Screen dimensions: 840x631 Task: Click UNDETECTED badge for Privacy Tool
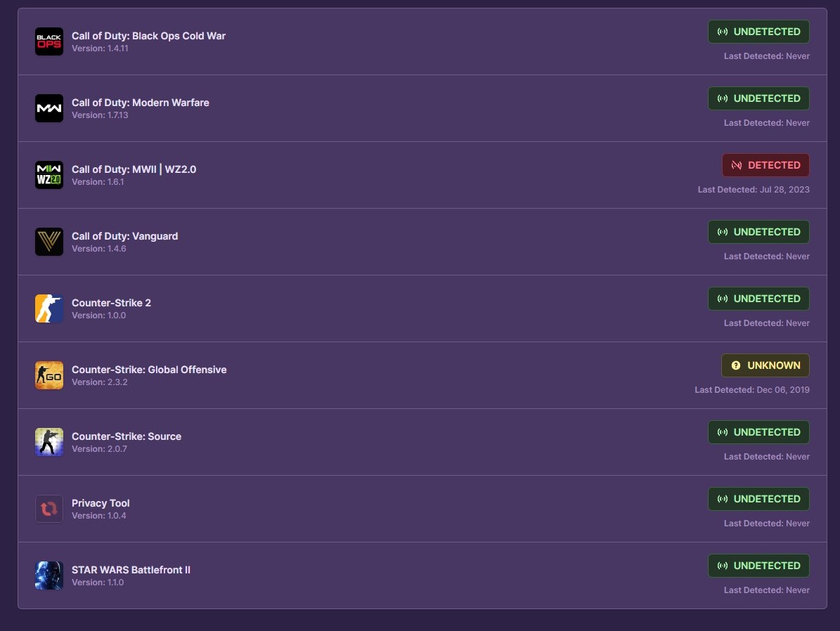pyautogui.click(x=758, y=499)
